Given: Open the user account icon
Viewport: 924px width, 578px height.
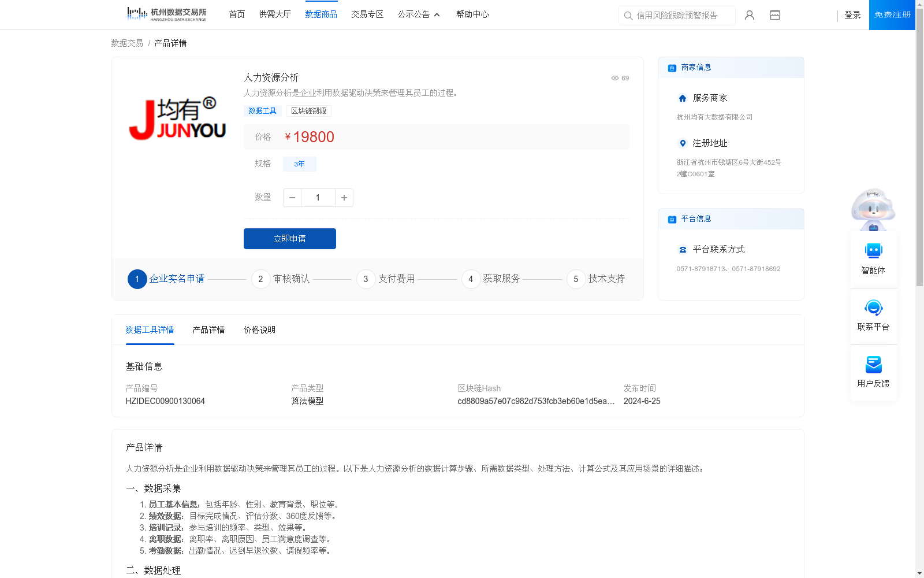Looking at the screenshot, I should 750,15.
